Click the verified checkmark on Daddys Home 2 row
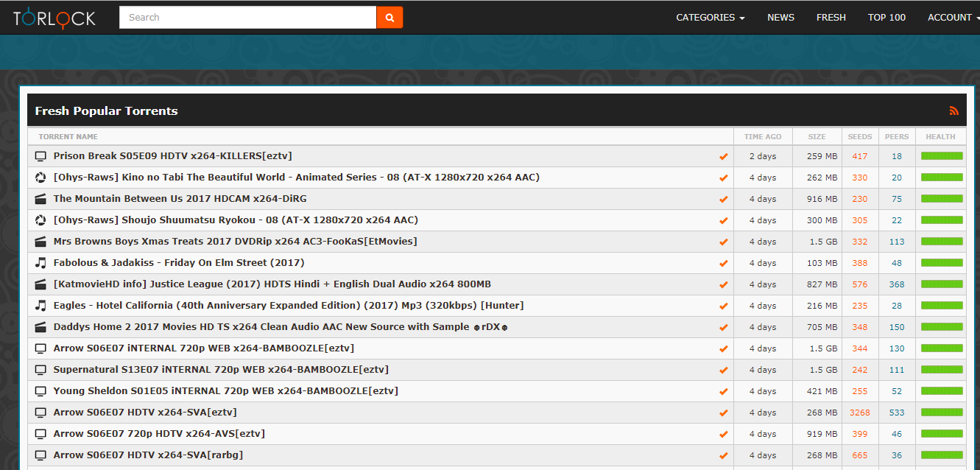Image resolution: width=980 pixels, height=470 pixels. (723, 327)
